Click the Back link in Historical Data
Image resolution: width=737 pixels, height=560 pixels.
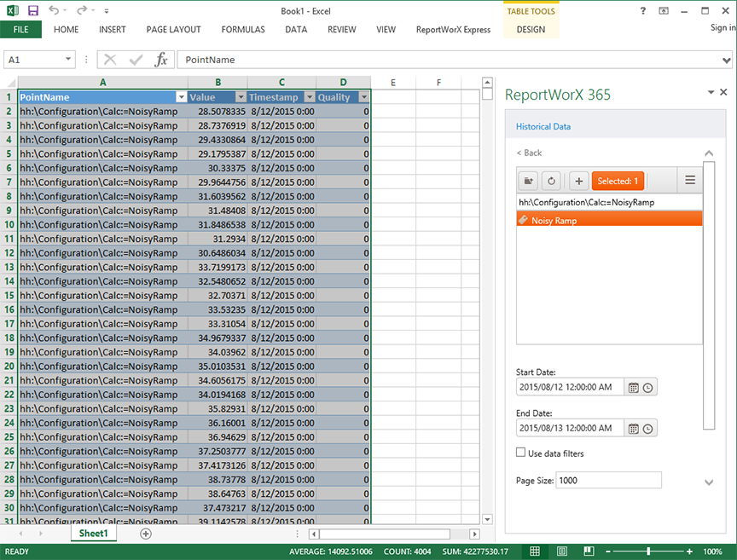529,153
